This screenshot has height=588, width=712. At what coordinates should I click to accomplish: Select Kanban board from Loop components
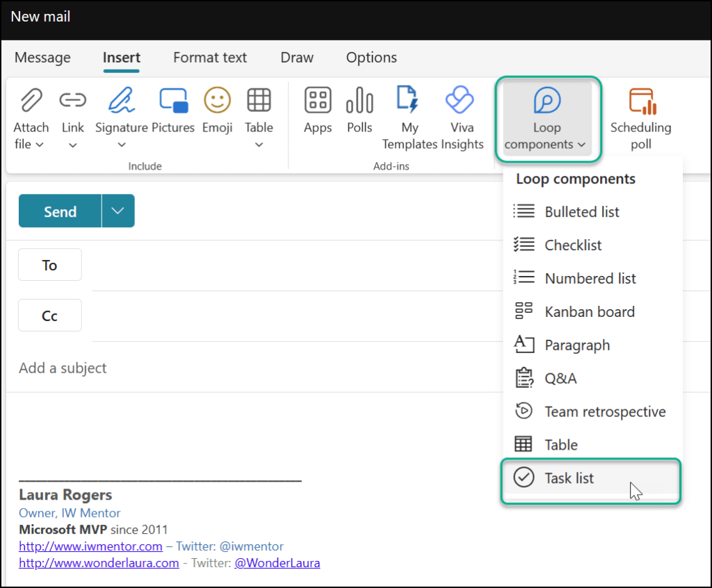(590, 311)
